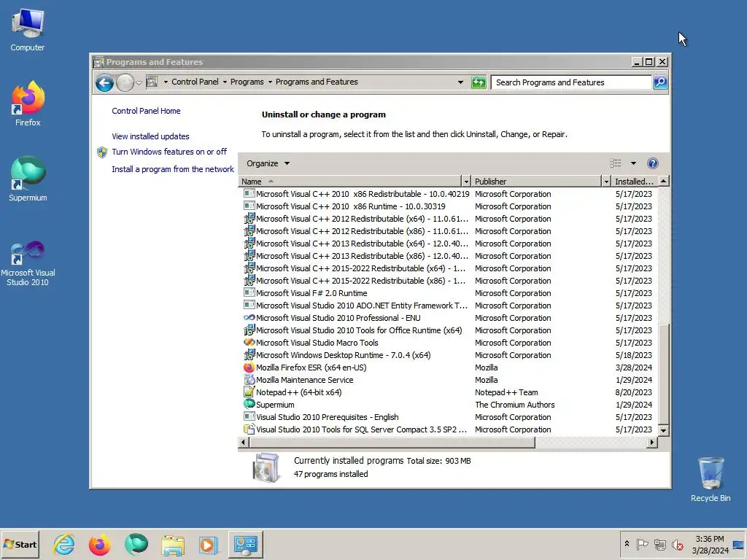
Task: Click horizontal scrollbar left arrow
Action: click(243, 443)
